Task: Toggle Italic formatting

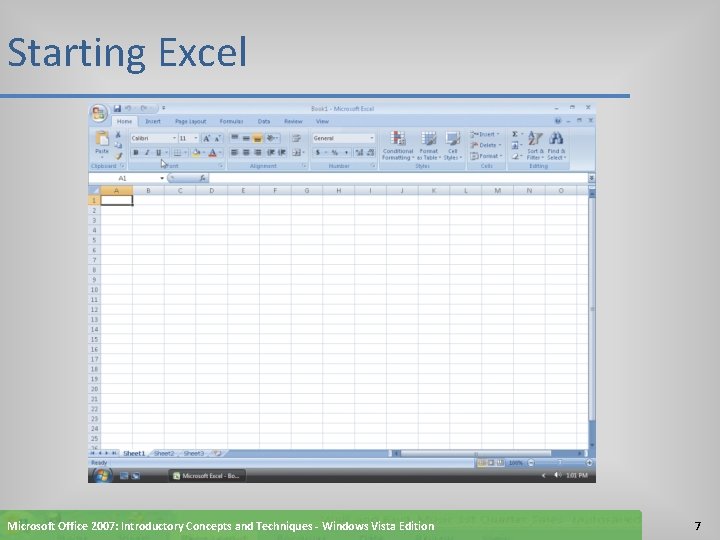Action: point(147,152)
